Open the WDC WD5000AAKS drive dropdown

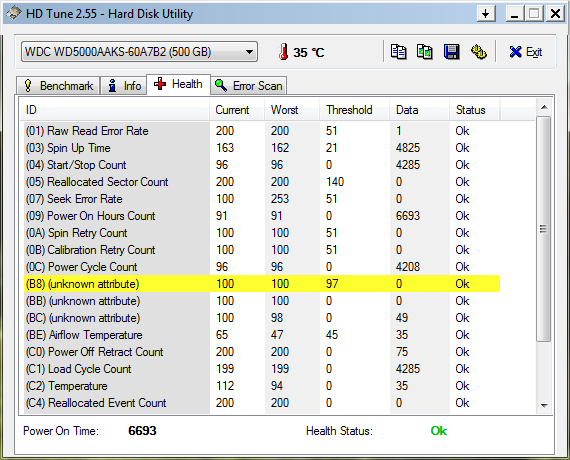coord(139,52)
